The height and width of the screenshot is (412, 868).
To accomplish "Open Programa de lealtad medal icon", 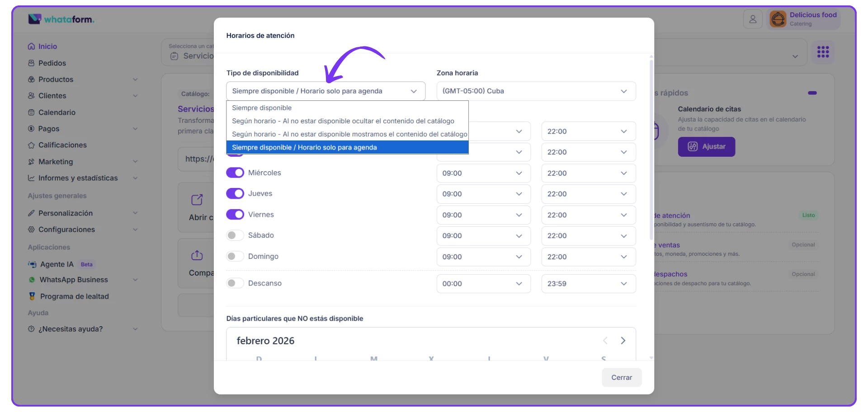I will point(32,296).
